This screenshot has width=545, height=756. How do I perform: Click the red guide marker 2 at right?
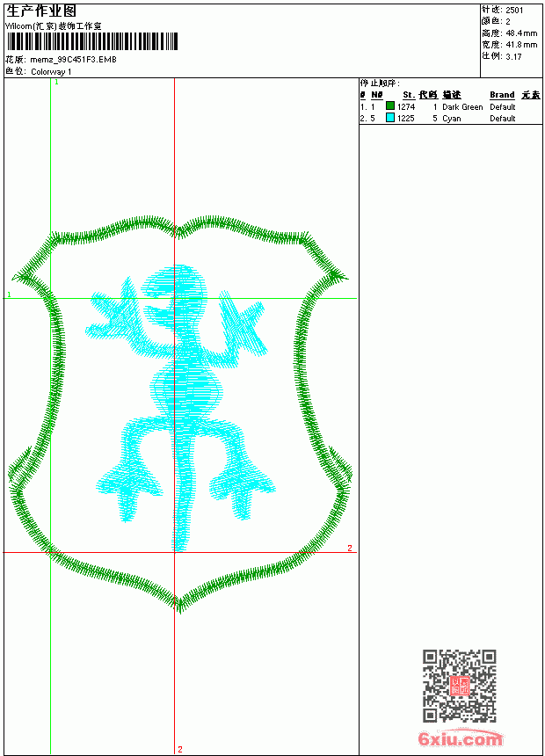350,548
